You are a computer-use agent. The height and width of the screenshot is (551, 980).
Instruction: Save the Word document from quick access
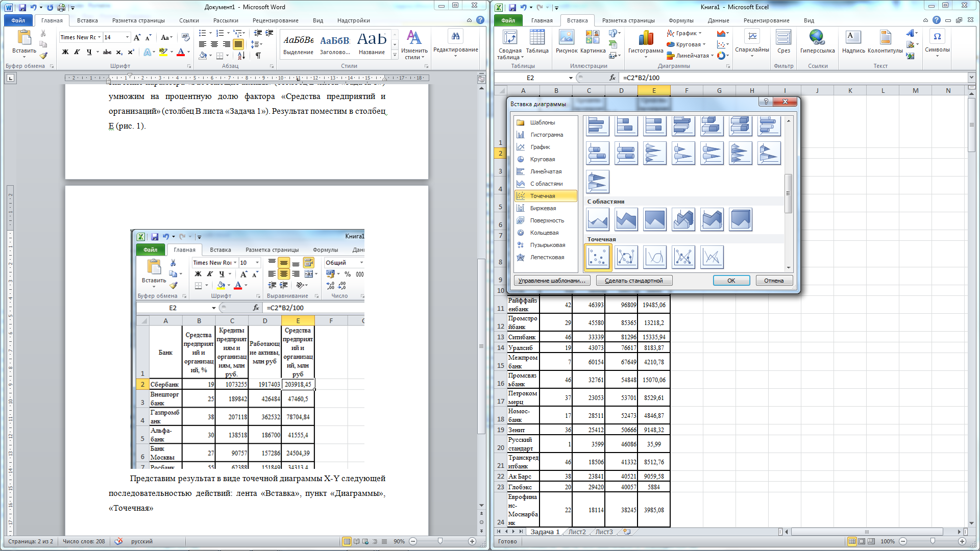tap(22, 7)
